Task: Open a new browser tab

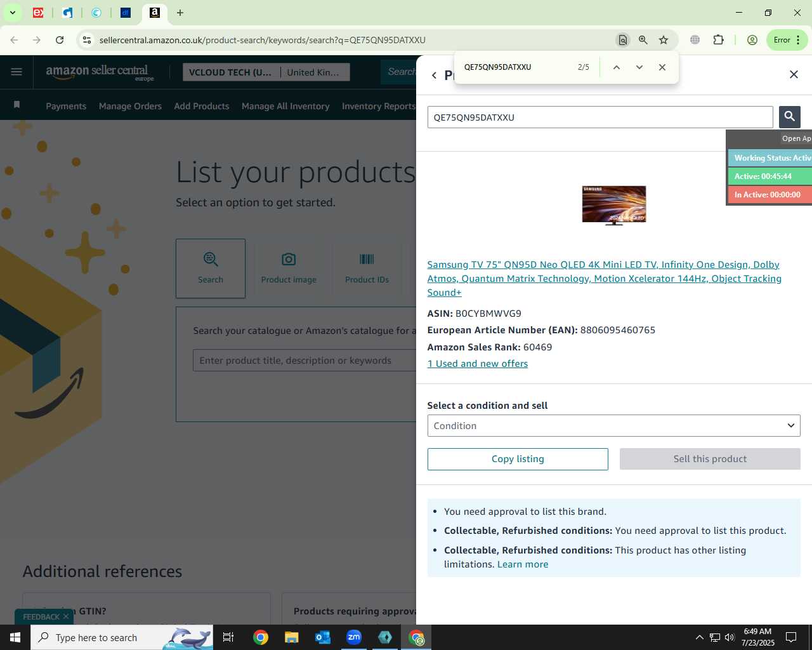Action: click(x=180, y=13)
